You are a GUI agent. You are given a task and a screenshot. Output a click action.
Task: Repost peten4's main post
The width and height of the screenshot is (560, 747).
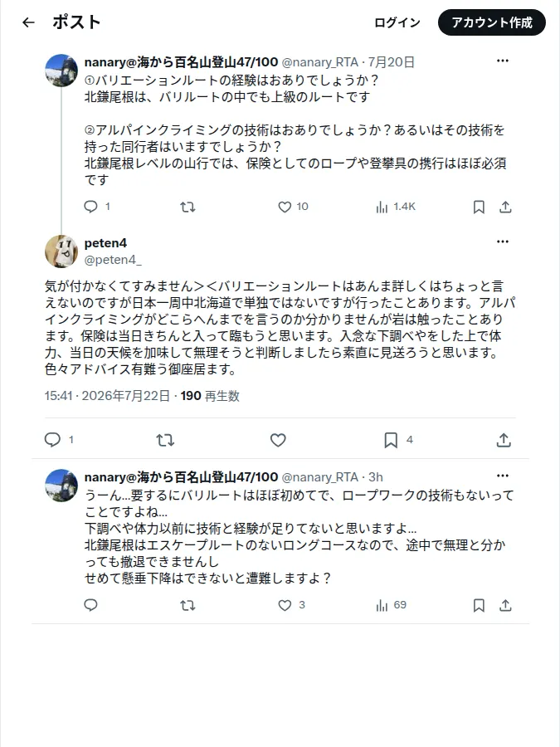point(165,440)
